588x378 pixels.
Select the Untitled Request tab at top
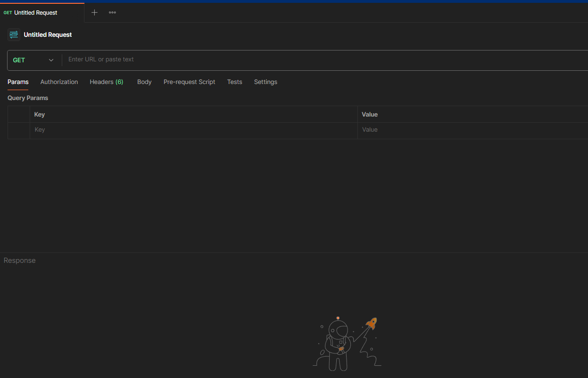point(35,13)
